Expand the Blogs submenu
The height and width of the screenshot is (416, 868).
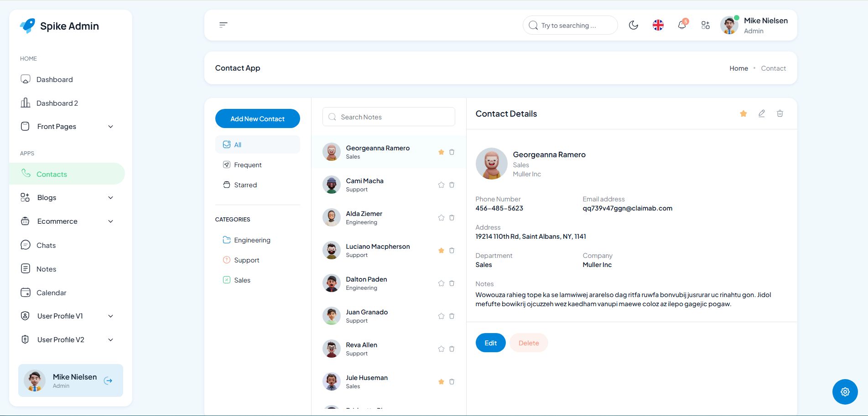click(67, 198)
